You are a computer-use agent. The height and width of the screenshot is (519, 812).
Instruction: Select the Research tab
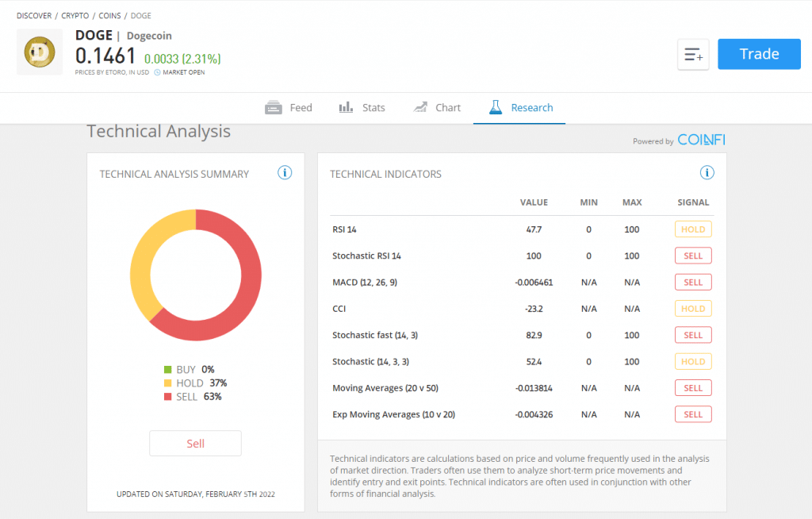tap(519, 107)
